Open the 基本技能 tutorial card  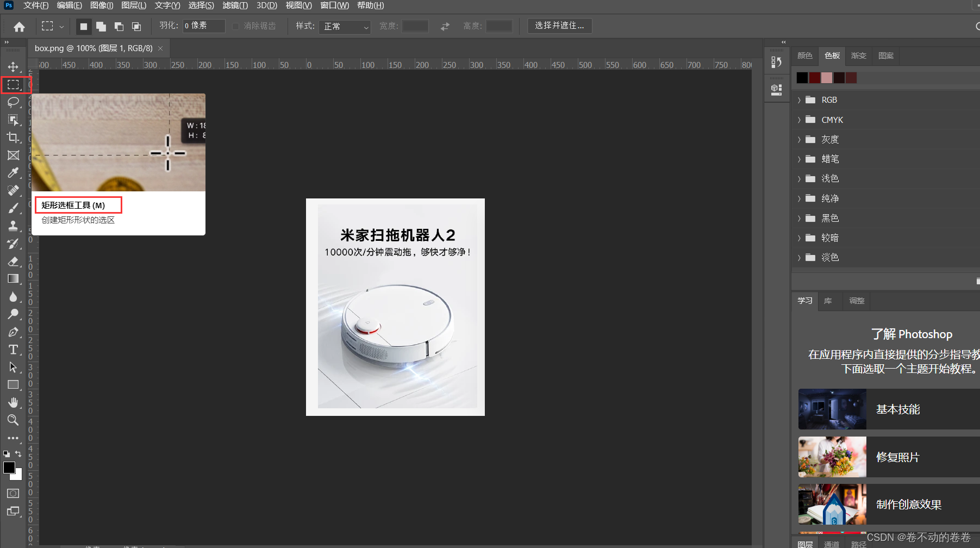889,409
